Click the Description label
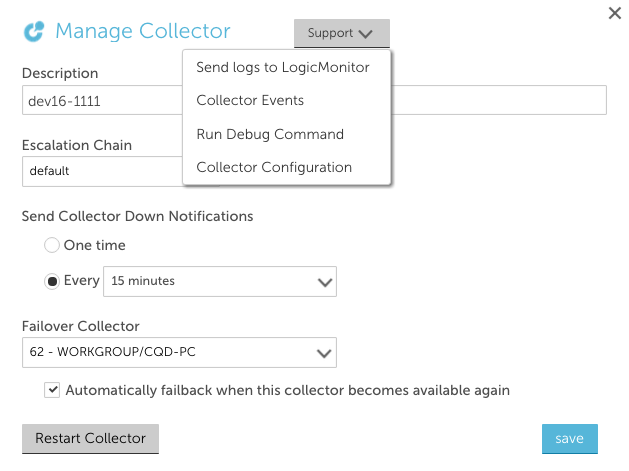Screen dimensions: 629x471 (x=60, y=73)
